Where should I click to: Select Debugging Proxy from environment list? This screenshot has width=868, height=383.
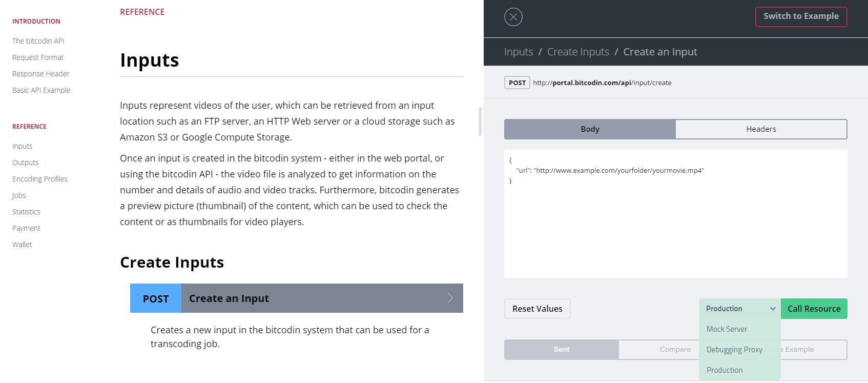(734, 350)
